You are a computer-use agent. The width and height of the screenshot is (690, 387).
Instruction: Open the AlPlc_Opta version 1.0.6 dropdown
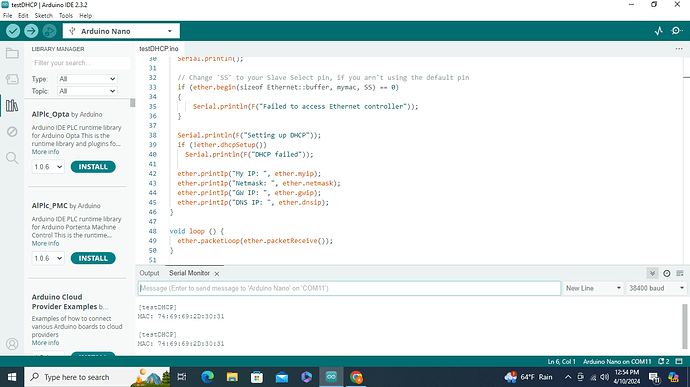[x=48, y=167]
